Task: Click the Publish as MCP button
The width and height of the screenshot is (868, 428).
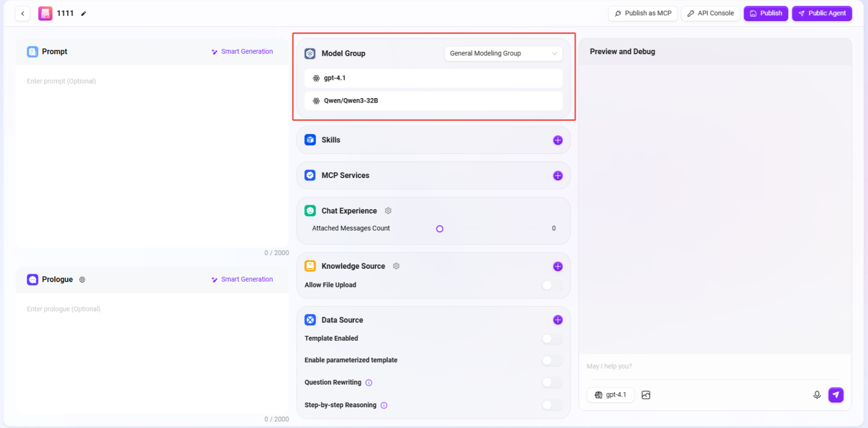Action: coord(643,13)
